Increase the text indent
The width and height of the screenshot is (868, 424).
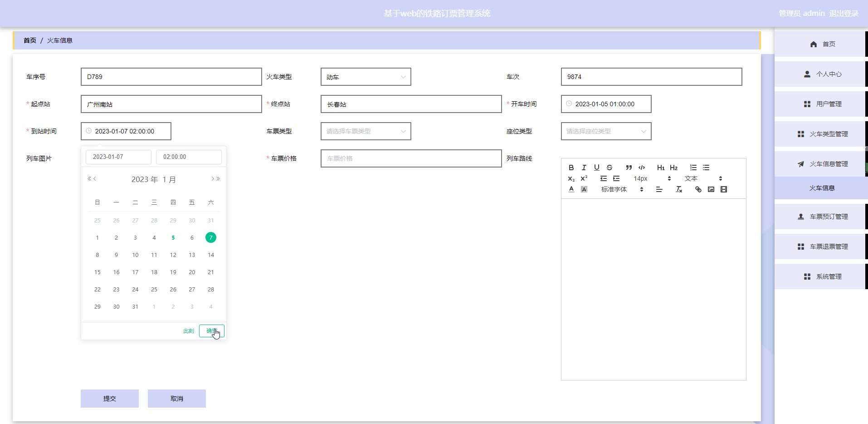point(616,178)
